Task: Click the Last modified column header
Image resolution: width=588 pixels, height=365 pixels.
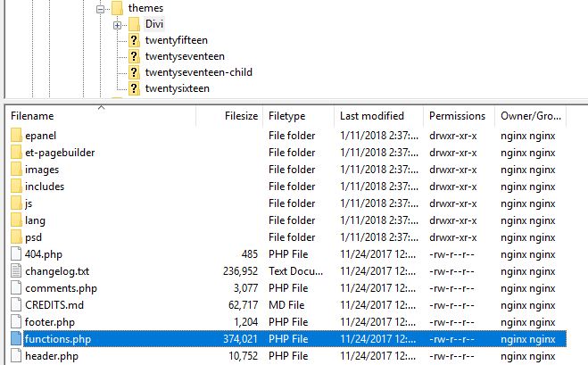Action: tap(372, 116)
